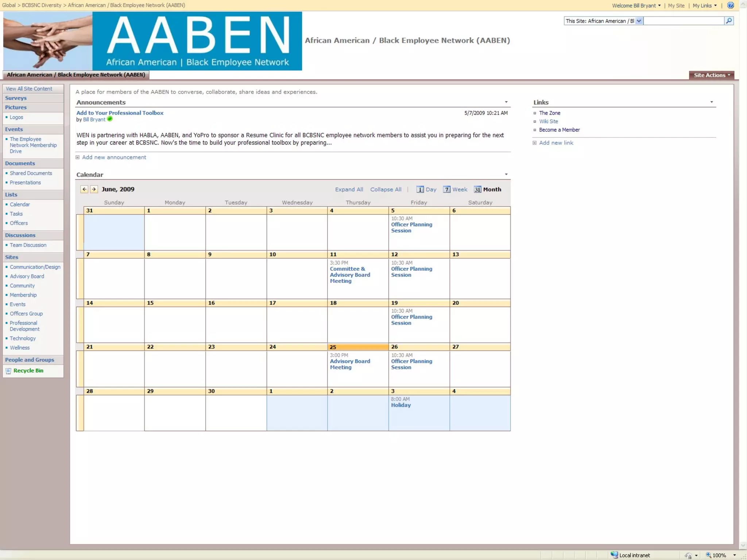Click the search magnifier icon
The height and width of the screenshot is (560, 747).
[728, 21]
